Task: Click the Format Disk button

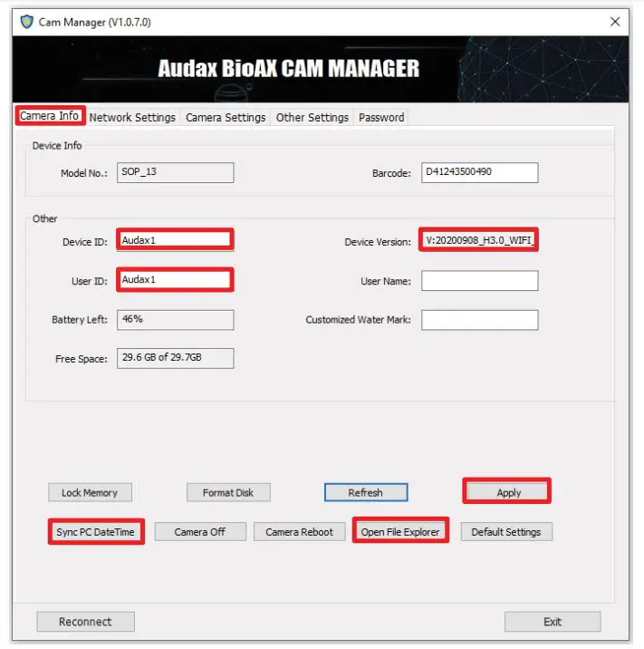Action: click(x=228, y=492)
